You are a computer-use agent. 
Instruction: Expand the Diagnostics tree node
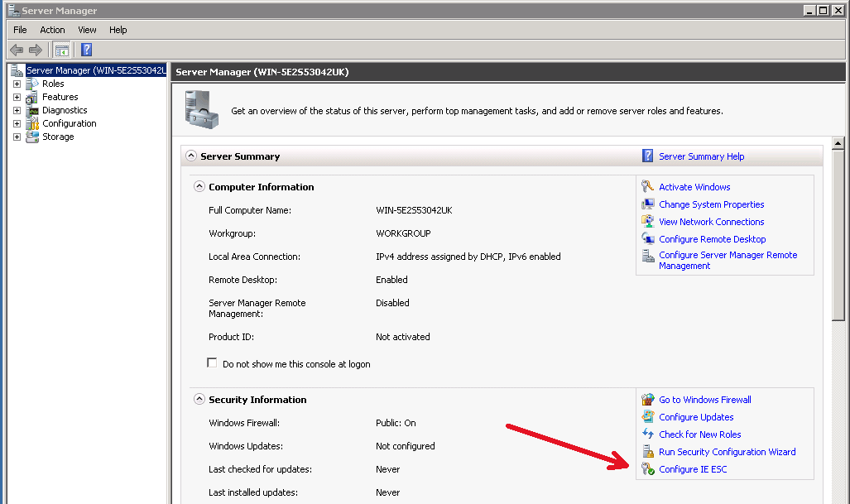pyautogui.click(x=17, y=110)
